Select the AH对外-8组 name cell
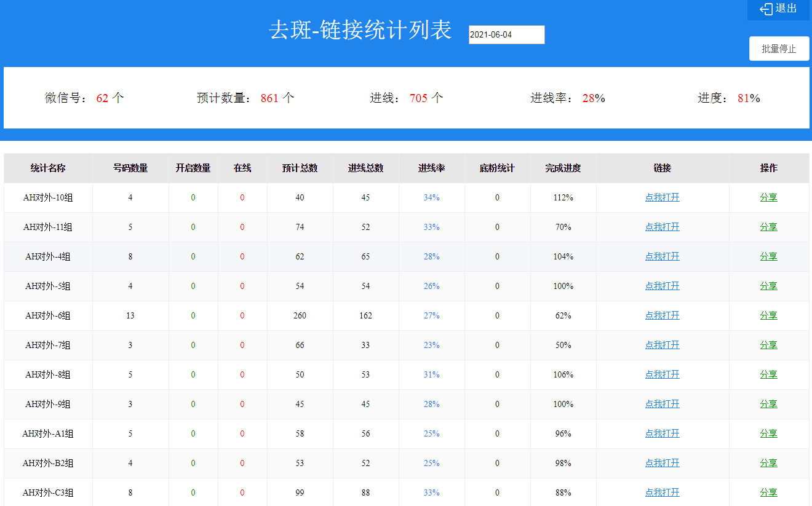 (48, 374)
